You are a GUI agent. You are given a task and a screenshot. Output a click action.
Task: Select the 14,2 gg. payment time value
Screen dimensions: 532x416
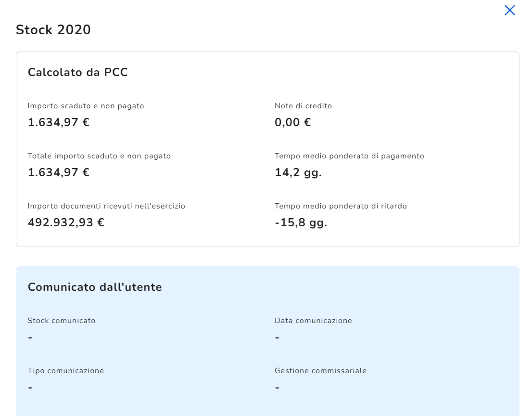pos(298,173)
